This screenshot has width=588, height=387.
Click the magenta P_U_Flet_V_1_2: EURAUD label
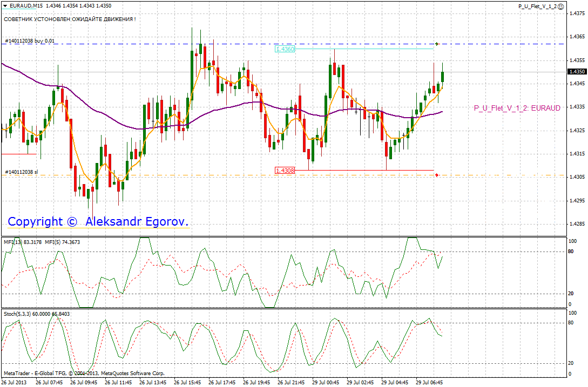click(x=517, y=108)
